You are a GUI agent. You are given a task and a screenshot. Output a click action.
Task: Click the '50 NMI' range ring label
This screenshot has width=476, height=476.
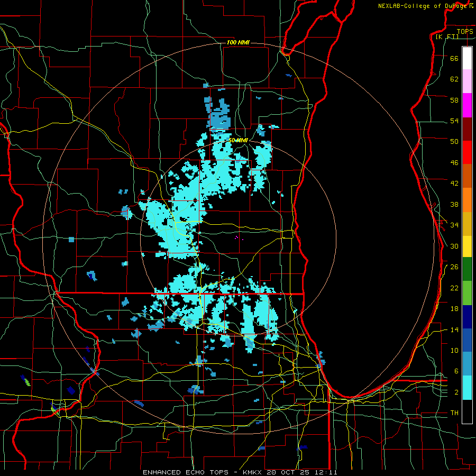pos(239,140)
